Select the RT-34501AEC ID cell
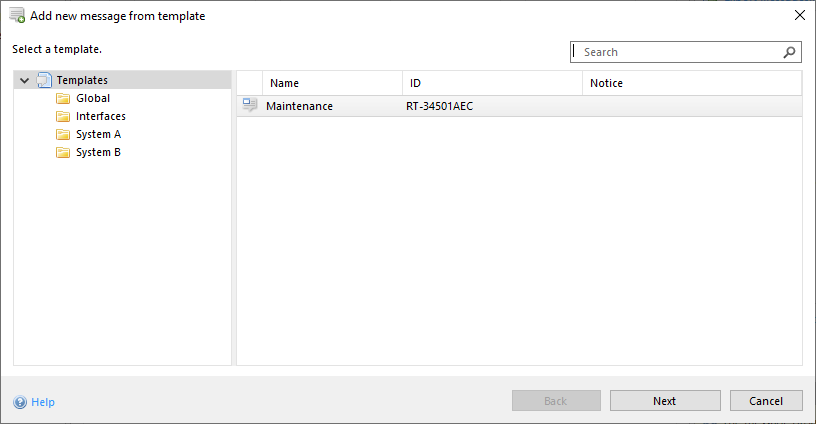 441,106
